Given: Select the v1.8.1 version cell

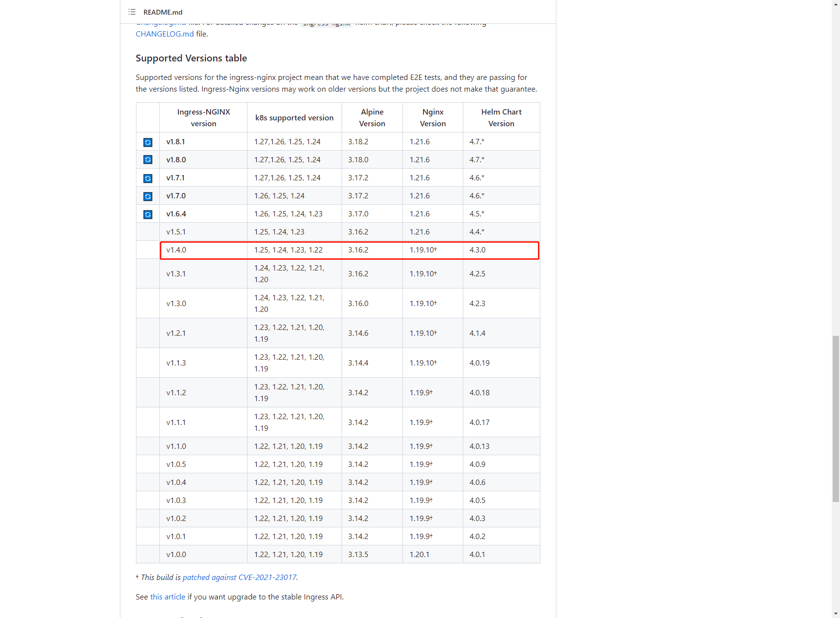Looking at the screenshot, I should pos(204,142).
